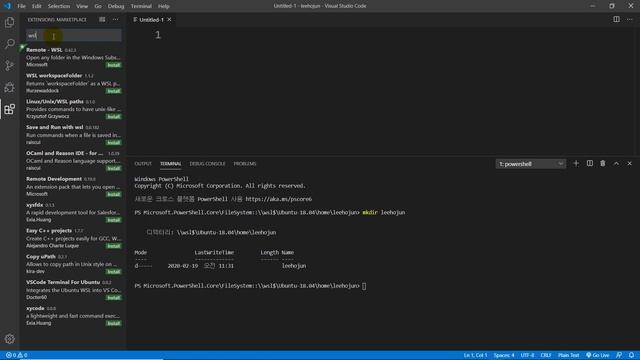Open the Search view in activity bar
The image size is (640, 360).
(9, 44)
